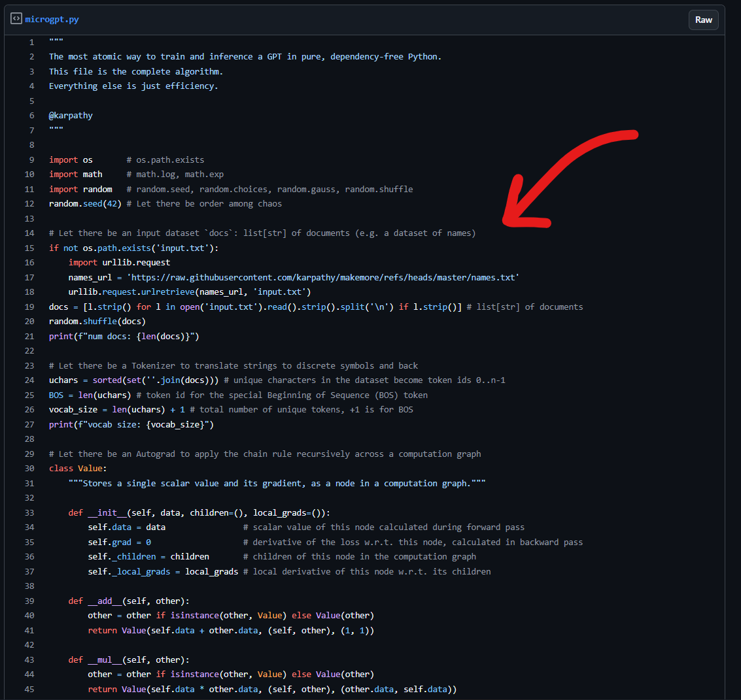This screenshot has height=700, width=741.
Task: Select line number 33 for __init__ definition
Action: [29, 513]
